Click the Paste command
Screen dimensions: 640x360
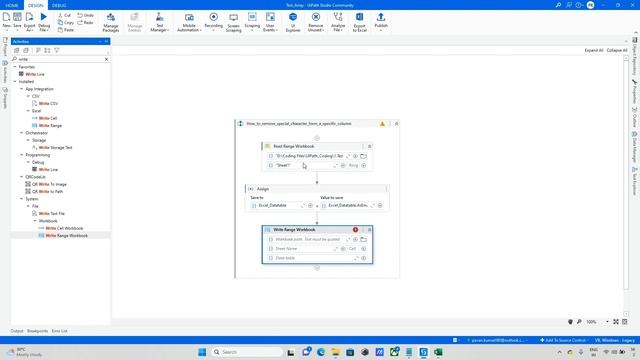pos(66,30)
